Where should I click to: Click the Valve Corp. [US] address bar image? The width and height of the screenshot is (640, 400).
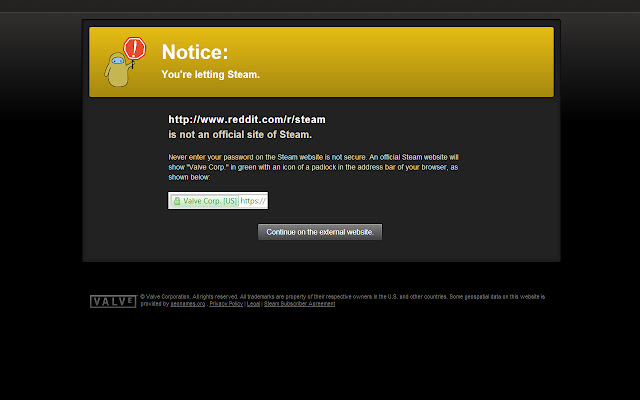(218, 200)
